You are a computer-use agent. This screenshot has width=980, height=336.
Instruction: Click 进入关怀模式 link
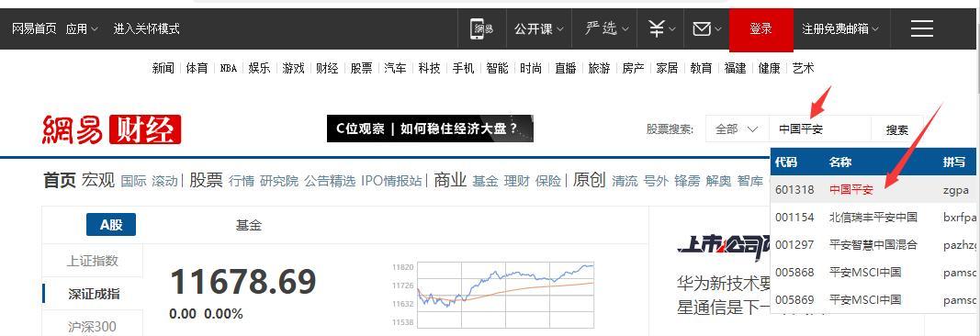pyautogui.click(x=146, y=28)
